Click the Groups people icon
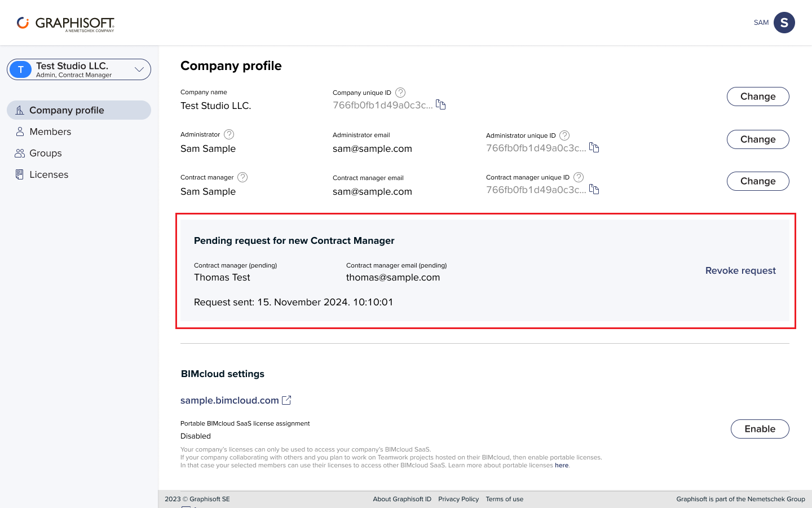 [20, 153]
